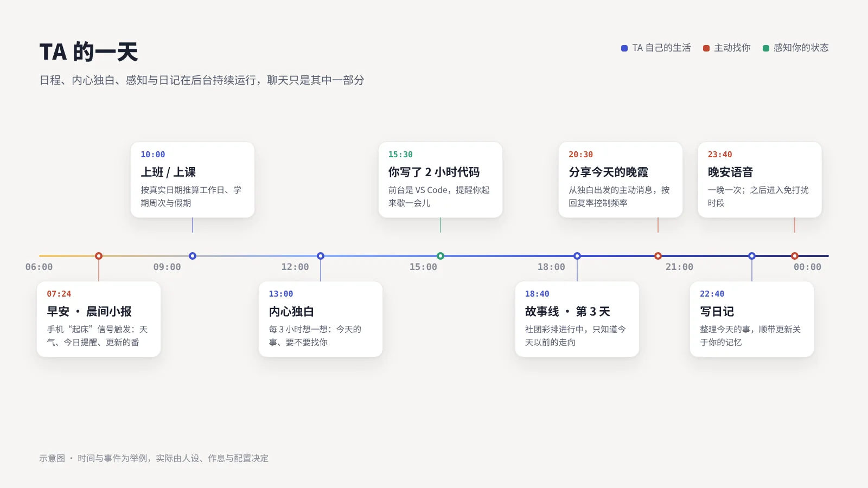868x488 pixels.
Task: Click the 00:00 axis label
Action: coord(807,267)
